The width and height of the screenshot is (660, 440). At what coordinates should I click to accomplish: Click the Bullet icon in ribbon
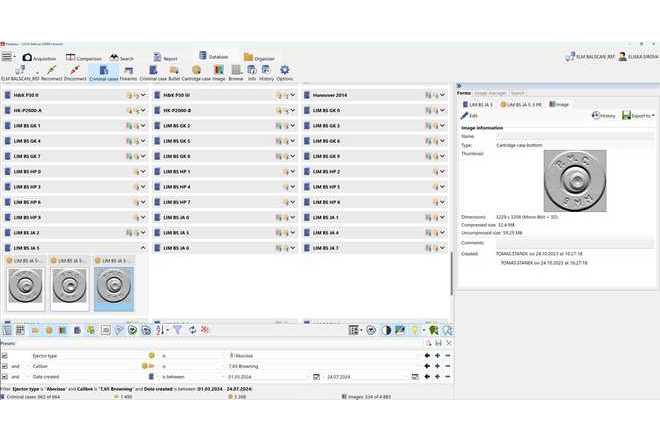click(174, 72)
